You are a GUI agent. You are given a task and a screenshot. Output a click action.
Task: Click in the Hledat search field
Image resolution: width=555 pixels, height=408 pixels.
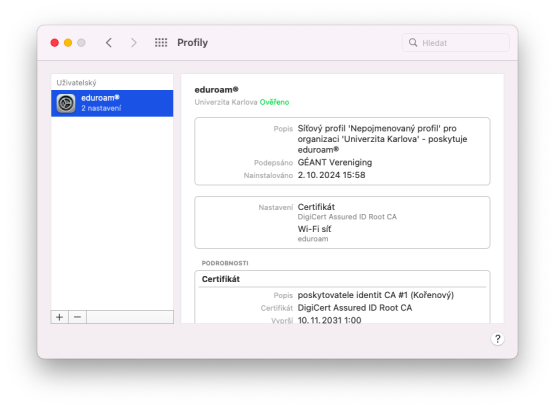tap(456, 42)
